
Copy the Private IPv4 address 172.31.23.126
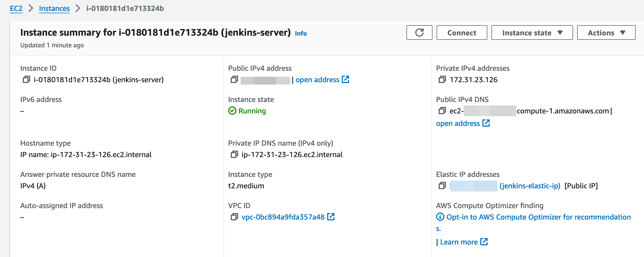(442, 79)
